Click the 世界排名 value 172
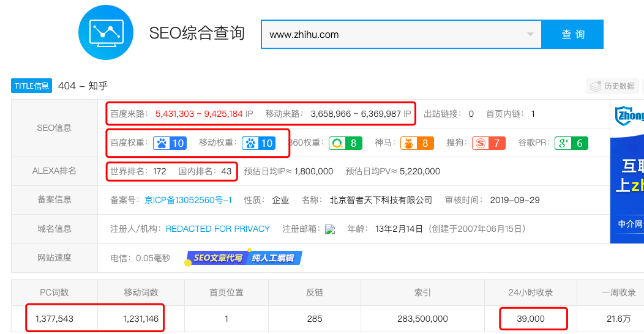This screenshot has height=334, width=644. click(x=160, y=171)
